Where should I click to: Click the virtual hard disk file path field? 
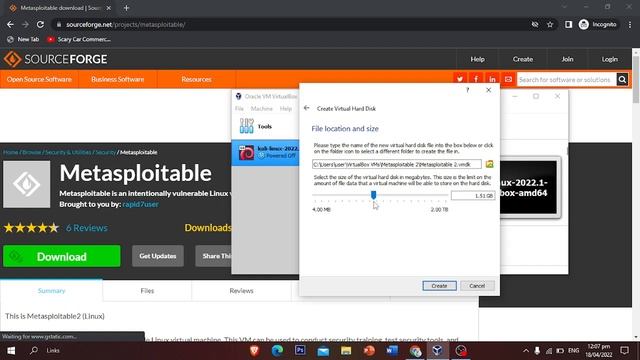click(397, 164)
